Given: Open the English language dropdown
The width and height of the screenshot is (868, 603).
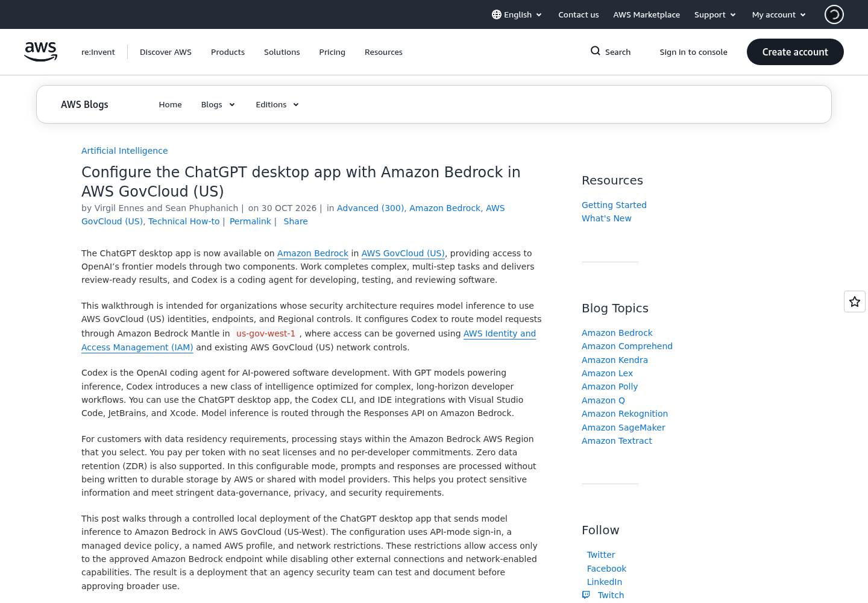Looking at the screenshot, I should [x=517, y=14].
